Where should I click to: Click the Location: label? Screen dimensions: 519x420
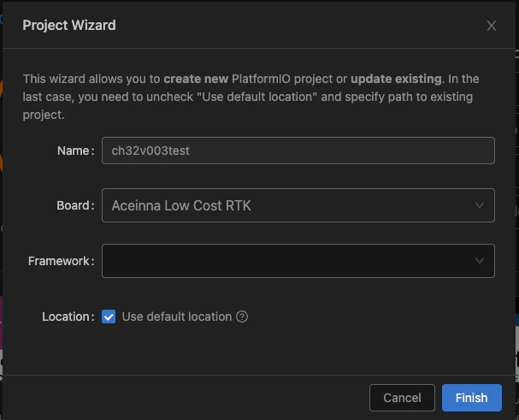point(68,316)
